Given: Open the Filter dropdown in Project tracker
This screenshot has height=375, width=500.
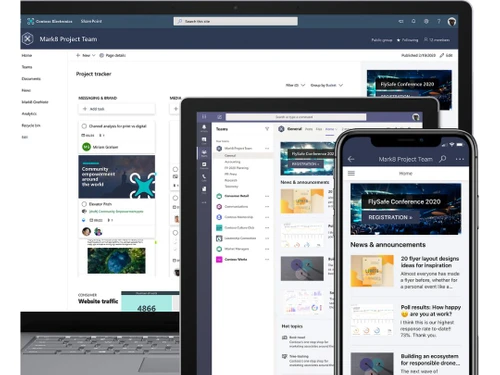Looking at the screenshot, I should coord(295,85).
